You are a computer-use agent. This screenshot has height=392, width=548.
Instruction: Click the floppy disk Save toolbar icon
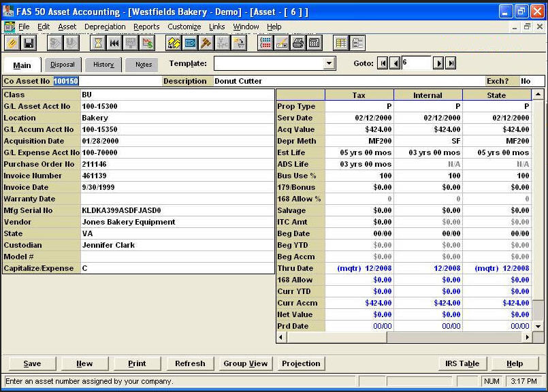[x=29, y=44]
